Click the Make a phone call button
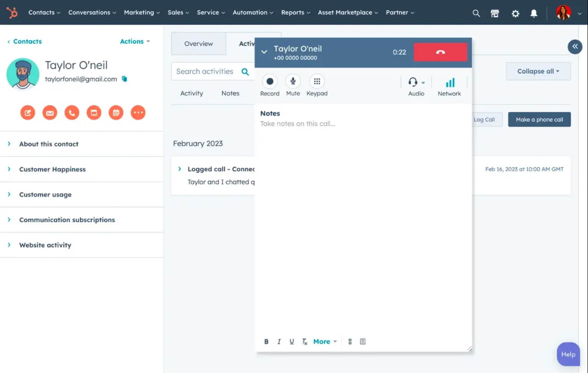The width and height of the screenshot is (588, 373). [539, 119]
